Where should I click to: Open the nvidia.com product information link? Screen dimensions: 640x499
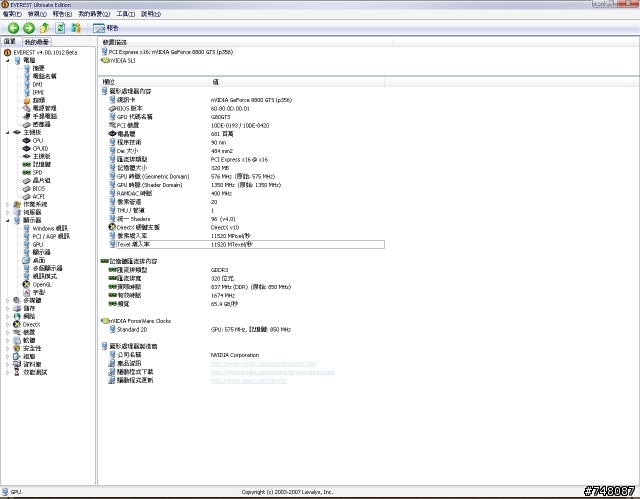click(263, 364)
